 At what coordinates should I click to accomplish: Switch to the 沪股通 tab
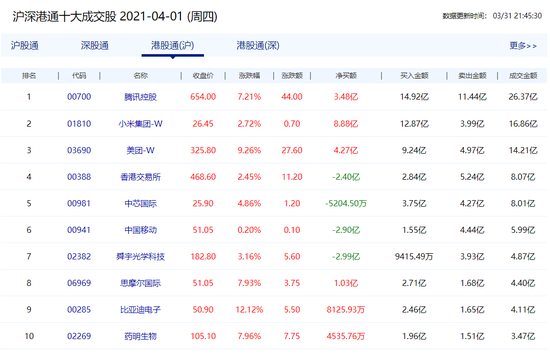point(25,46)
